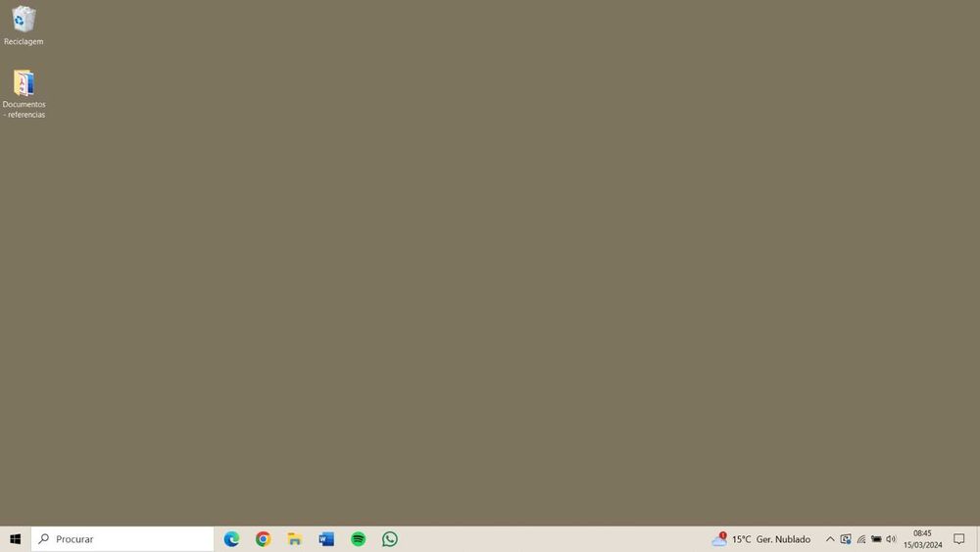This screenshot has width=980, height=552.
Task: Launch Microsoft Word from taskbar
Action: pyautogui.click(x=326, y=539)
